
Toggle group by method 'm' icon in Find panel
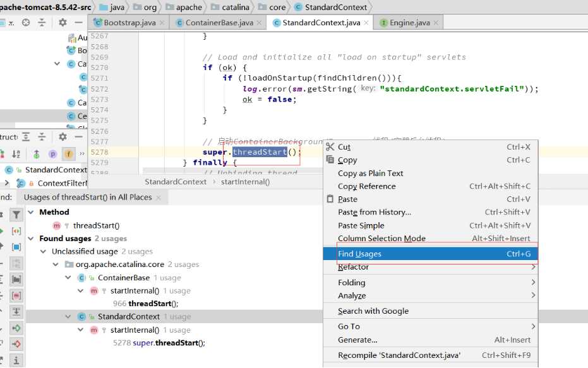tap(16, 295)
